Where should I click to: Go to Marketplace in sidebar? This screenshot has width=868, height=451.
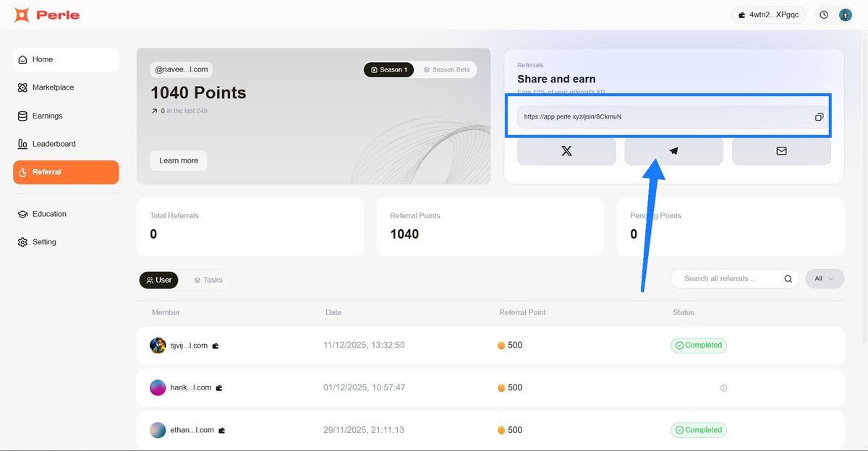pyautogui.click(x=66, y=87)
